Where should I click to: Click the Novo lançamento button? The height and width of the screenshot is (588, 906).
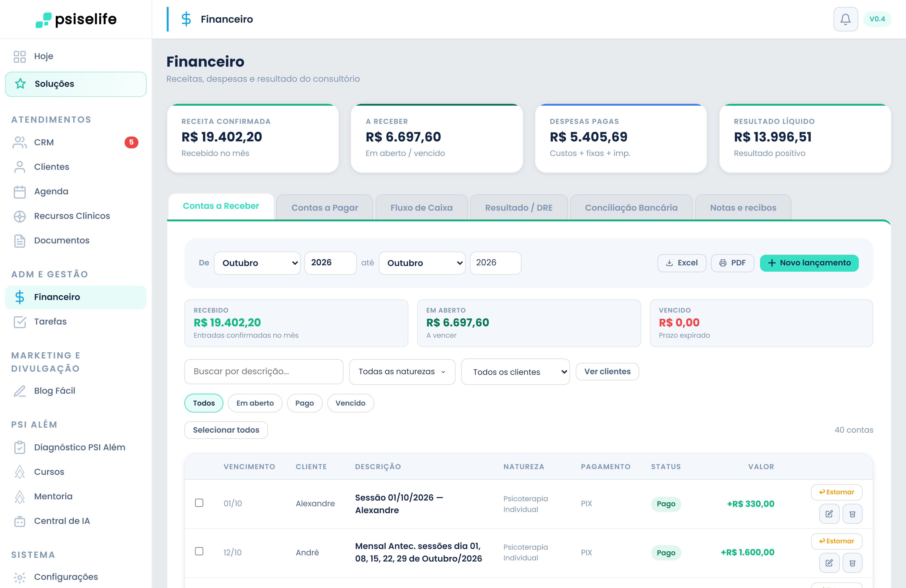pyautogui.click(x=809, y=263)
